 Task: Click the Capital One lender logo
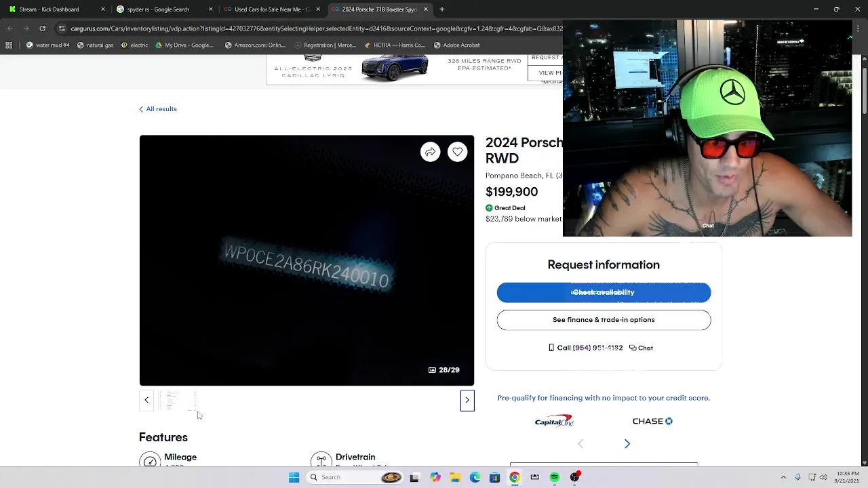coord(554,421)
